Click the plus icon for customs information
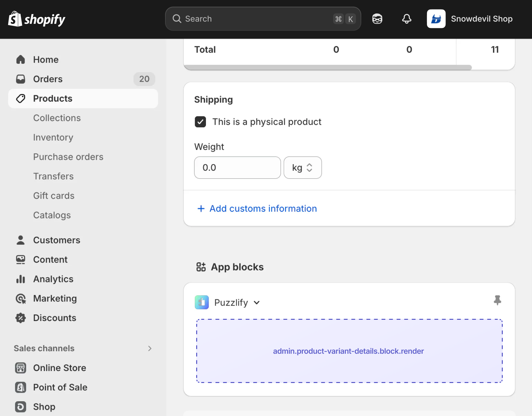This screenshot has width=532, height=416. (x=201, y=208)
